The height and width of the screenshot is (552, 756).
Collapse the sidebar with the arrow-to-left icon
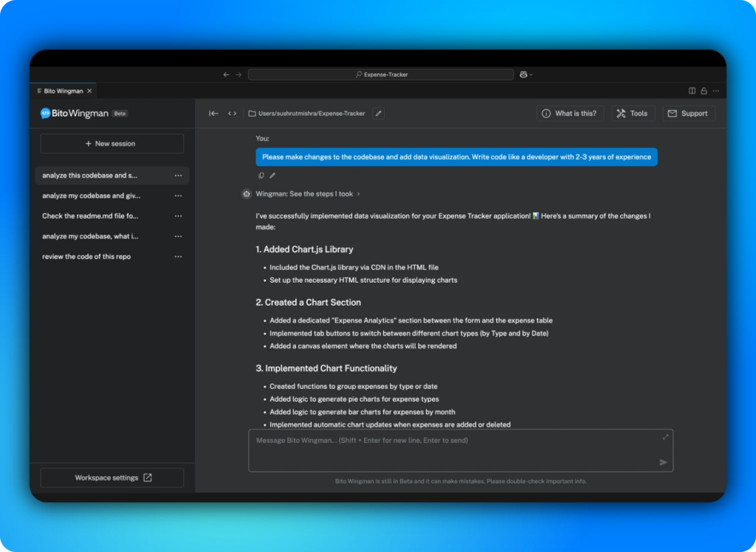213,114
